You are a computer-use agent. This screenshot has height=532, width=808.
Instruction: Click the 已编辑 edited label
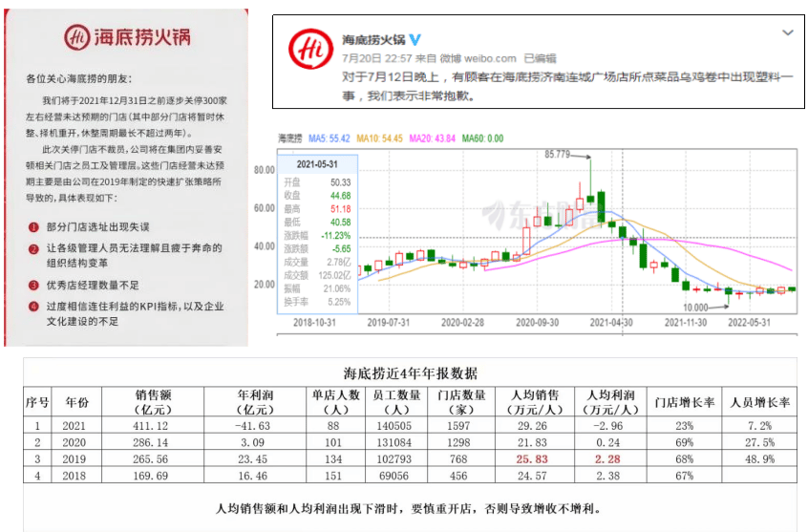[540, 58]
